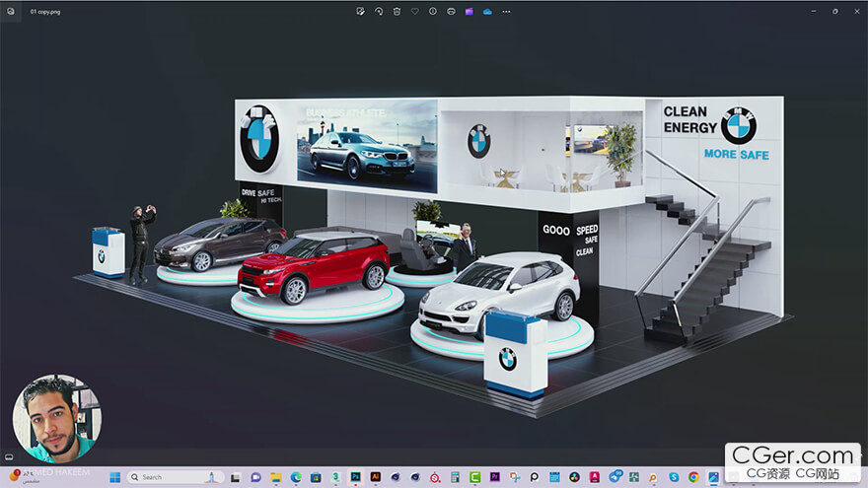Open the purple Clipchamp video icon
868x488 pixels.
point(469,11)
